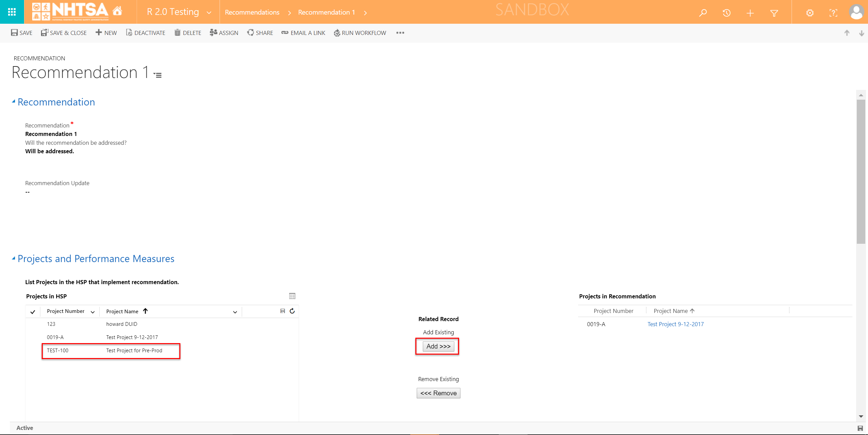
Task: Open the search magnifier icon
Action: click(x=703, y=13)
